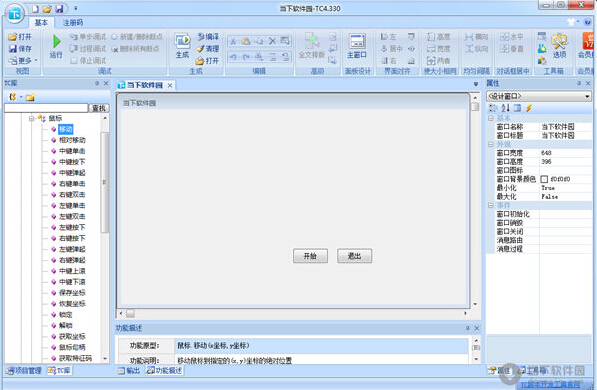597x390 pixels.
Task: Click the 高度 same-height icon
Action: click(431, 37)
